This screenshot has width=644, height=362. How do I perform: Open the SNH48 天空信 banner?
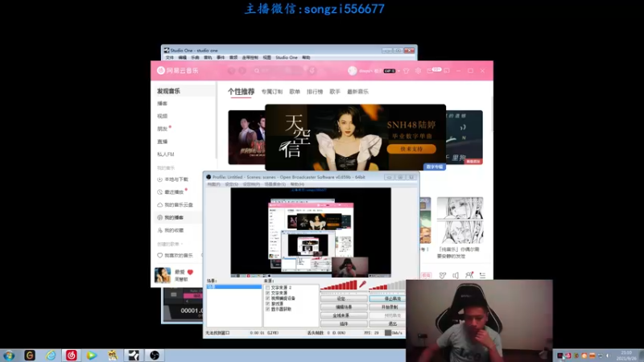[x=355, y=137]
